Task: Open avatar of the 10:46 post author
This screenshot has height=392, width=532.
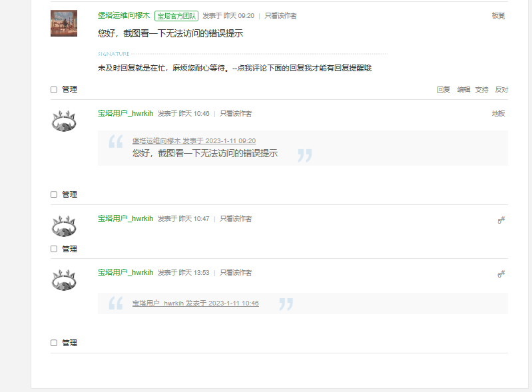Action: [64, 121]
